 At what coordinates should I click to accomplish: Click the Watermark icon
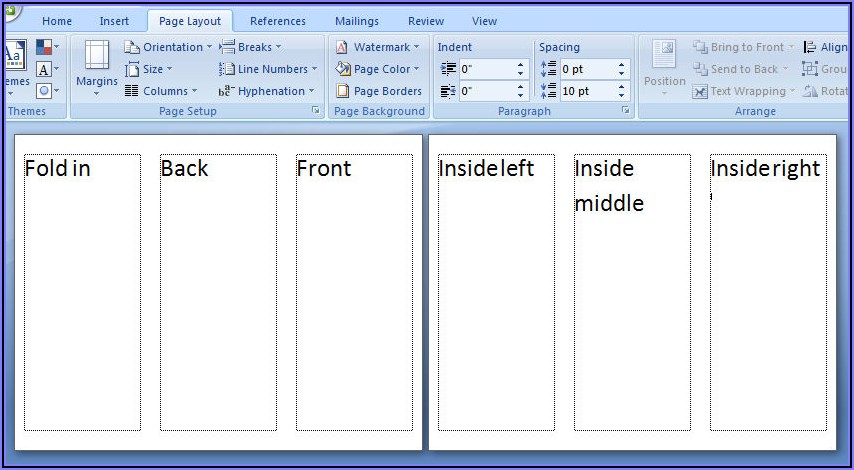pos(342,47)
